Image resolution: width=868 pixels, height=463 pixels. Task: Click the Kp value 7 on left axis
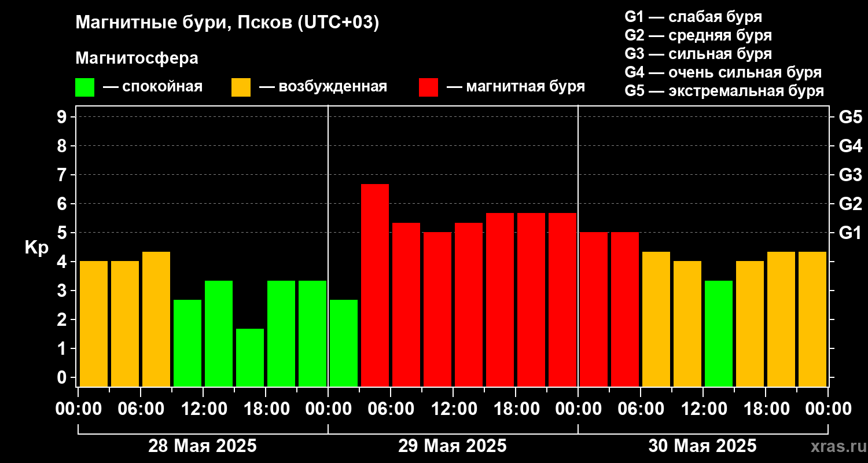pyautogui.click(x=63, y=175)
